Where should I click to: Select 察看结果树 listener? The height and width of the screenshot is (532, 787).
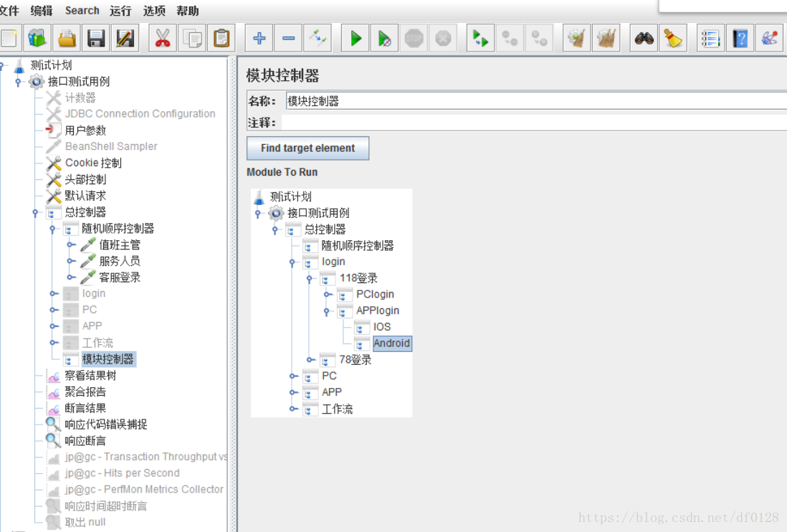click(90, 376)
